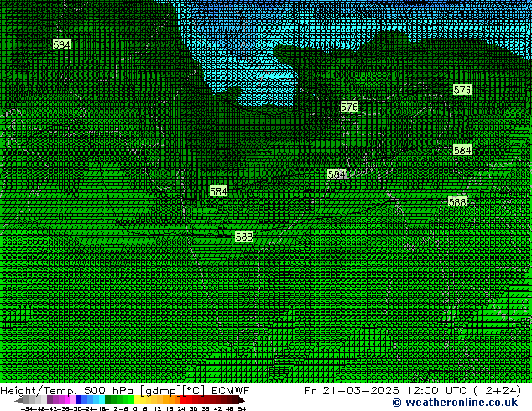Viewport: 532px width, 411px height.
Task: Click the 'Fr 21-03-2025' date text
Action: click(352, 390)
